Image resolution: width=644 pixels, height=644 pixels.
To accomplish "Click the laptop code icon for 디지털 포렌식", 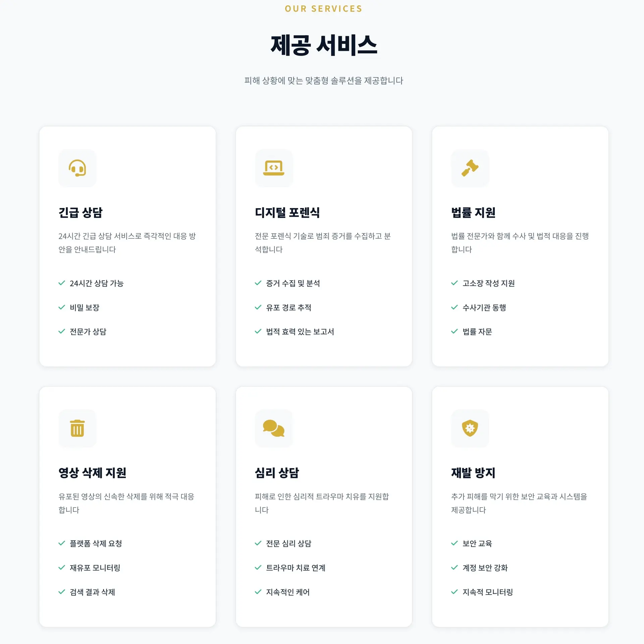I will tap(274, 168).
